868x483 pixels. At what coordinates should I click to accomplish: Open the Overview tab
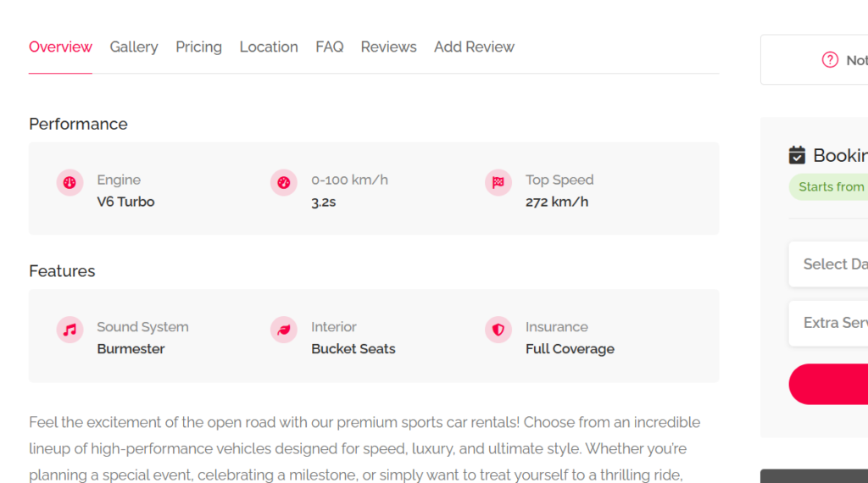click(60, 47)
